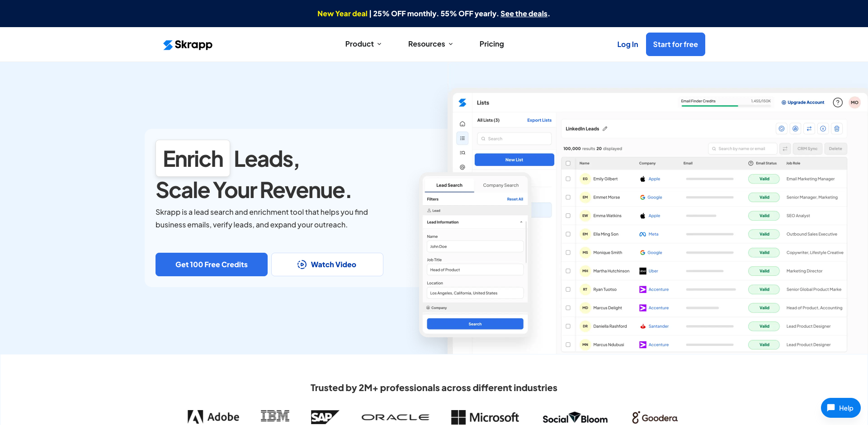Click Valid status badge for Marcus Ndubusi

coord(764,345)
